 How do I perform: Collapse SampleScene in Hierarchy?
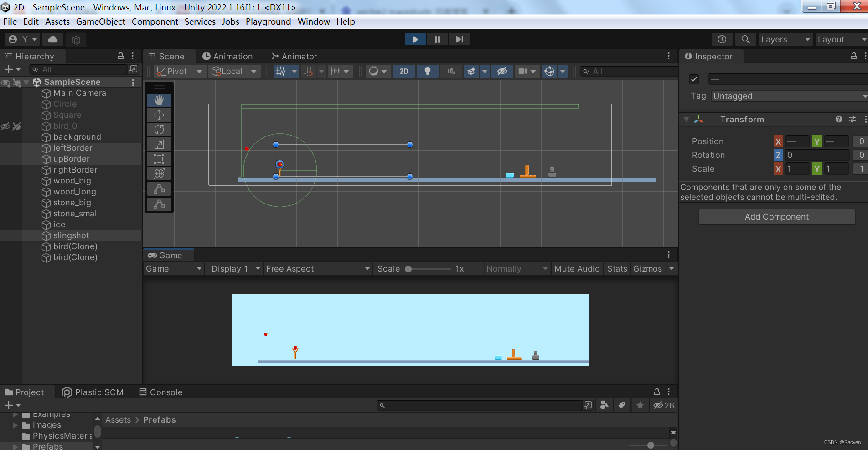26,83
